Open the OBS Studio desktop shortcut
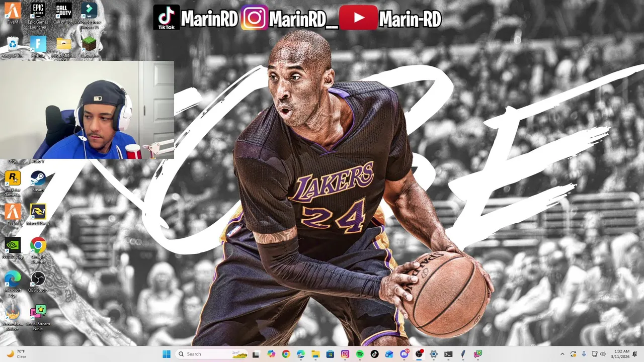Screen dimensions: 644x362 pyautogui.click(x=38, y=282)
